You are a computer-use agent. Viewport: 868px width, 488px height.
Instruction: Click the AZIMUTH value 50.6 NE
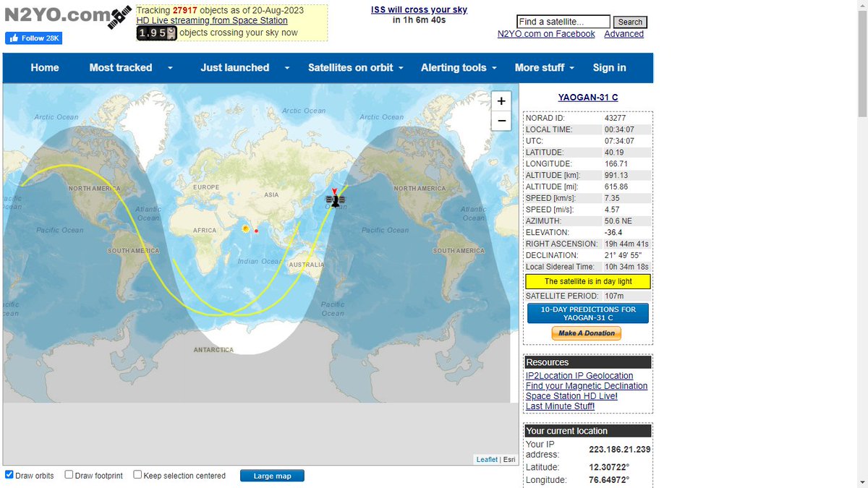pyautogui.click(x=619, y=221)
